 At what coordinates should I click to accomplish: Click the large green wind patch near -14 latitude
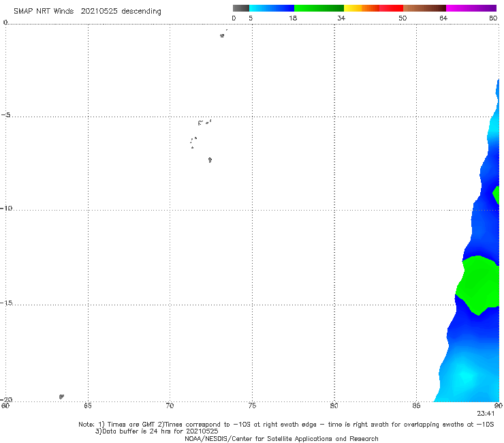(478, 285)
